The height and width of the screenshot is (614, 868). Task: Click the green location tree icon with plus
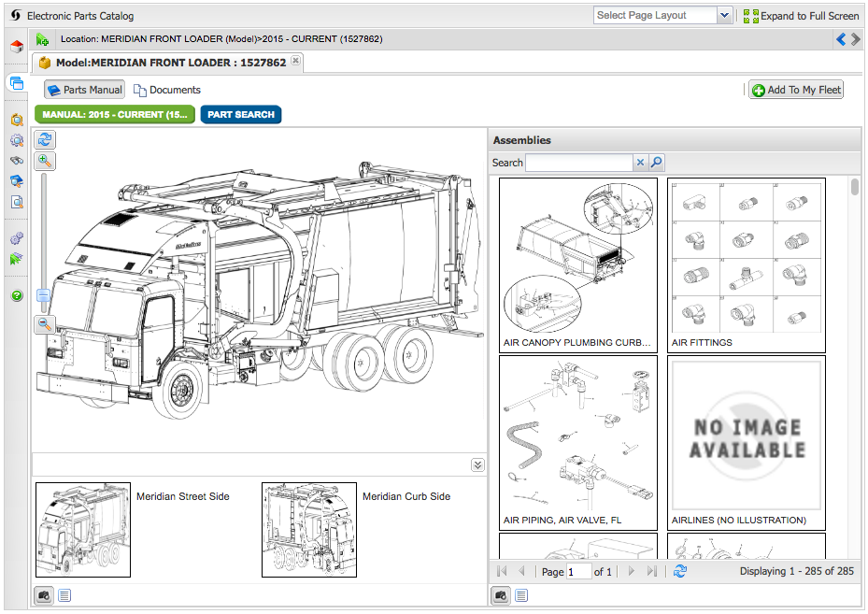tap(42, 39)
